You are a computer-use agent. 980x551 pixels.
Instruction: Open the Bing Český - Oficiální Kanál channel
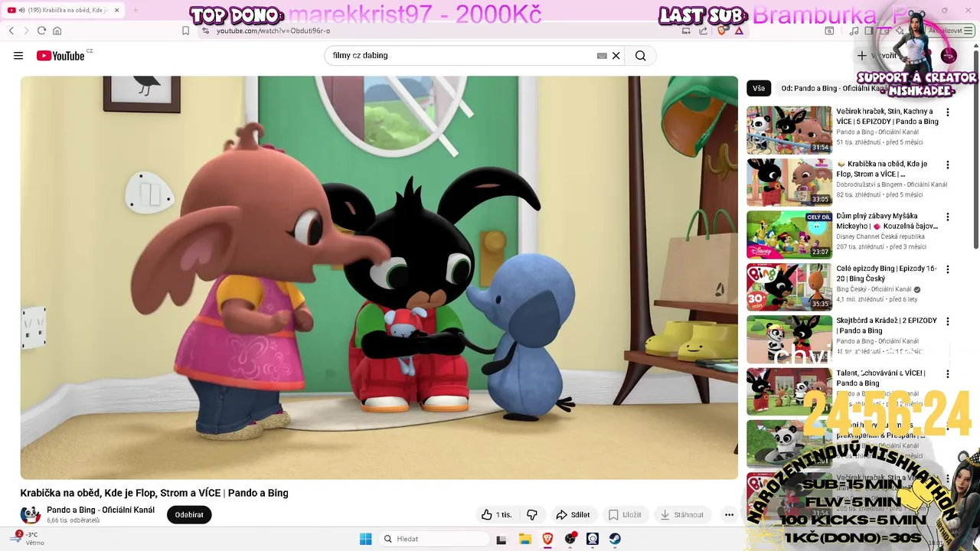coord(874,289)
